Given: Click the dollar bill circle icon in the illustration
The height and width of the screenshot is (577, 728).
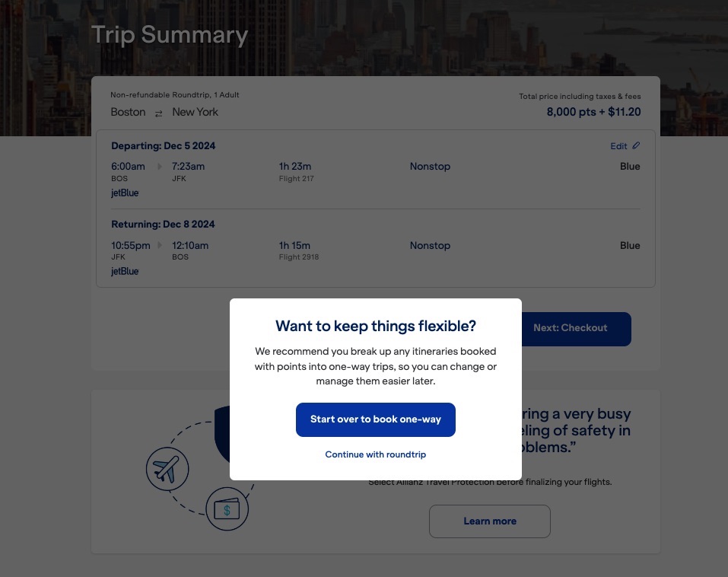Looking at the screenshot, I should coord(227,508).
